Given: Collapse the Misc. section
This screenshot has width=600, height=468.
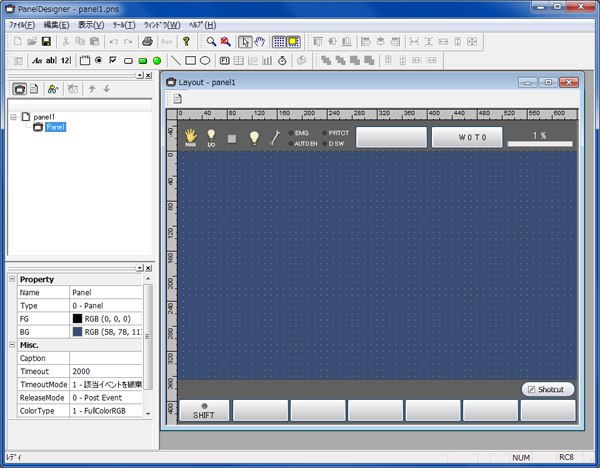Looking at the screenshot, I should tap(12, 344).
